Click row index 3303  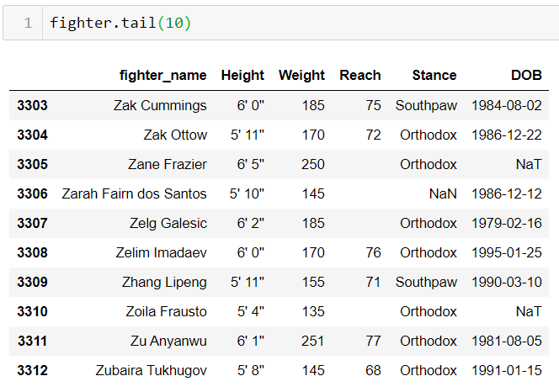tap(32, 105)
